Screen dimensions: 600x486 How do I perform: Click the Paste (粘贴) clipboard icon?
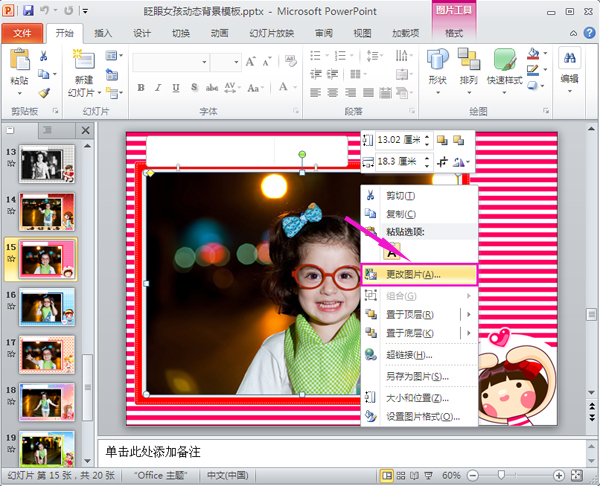(x=20, y=59)
